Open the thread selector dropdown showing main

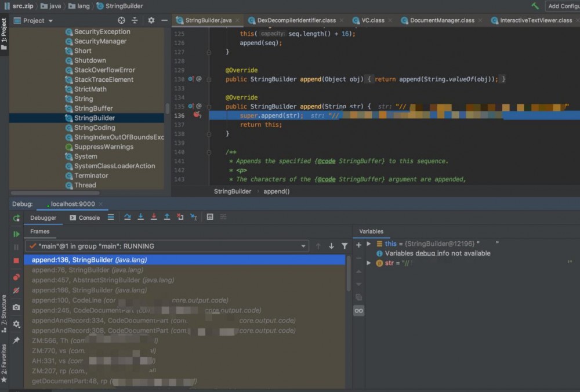(167, 246)
